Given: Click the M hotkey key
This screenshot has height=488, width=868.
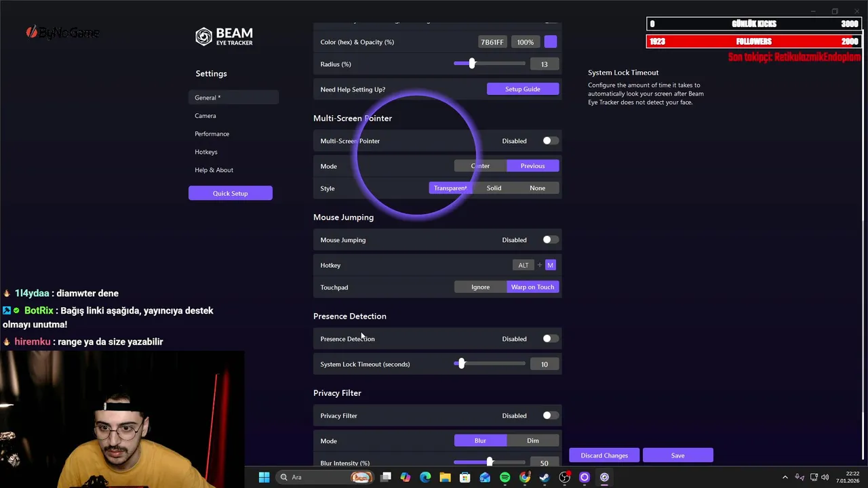Looking at the screenshot, I should tap(550, 265).
